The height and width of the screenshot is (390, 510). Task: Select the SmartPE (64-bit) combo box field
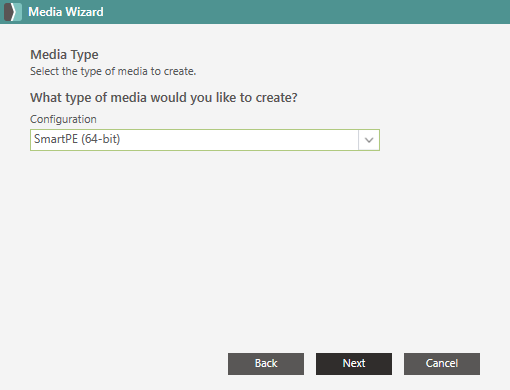(205, 140)
